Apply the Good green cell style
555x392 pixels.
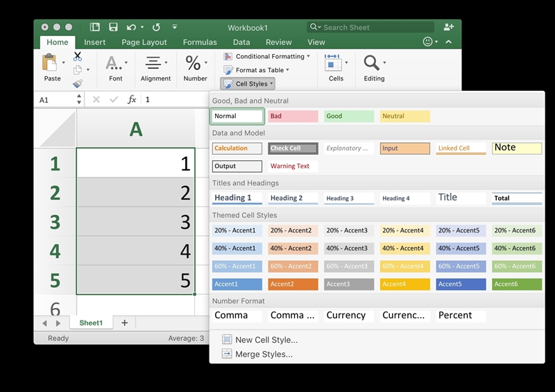coord(349,116)
